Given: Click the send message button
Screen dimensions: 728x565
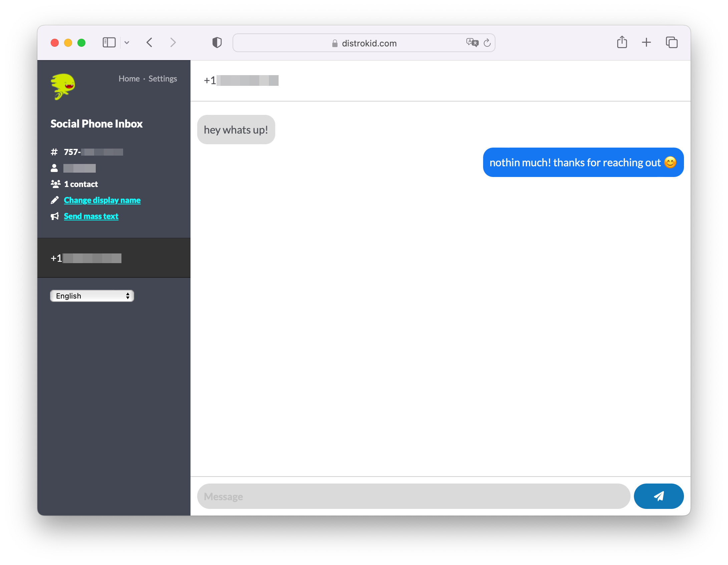Looking at the screenshot, I should [658, 496].
